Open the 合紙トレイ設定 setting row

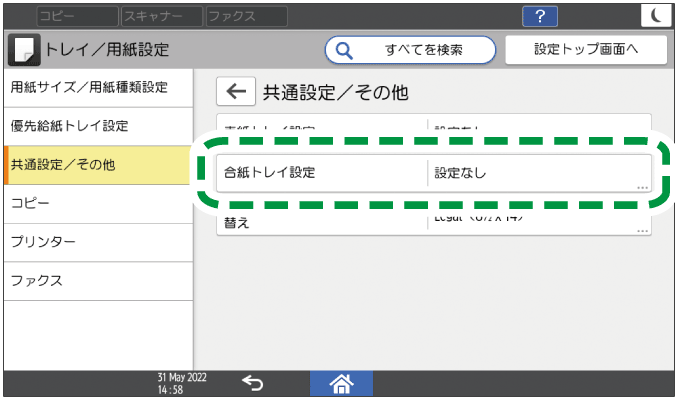point(434,173)
